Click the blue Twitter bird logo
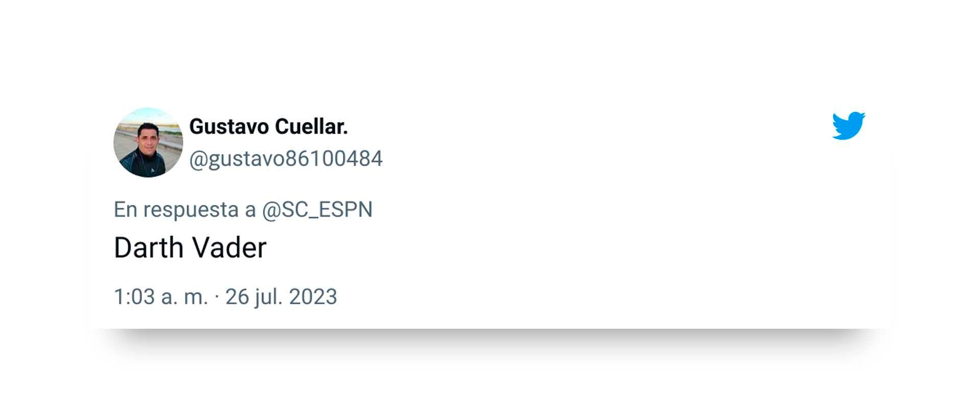Screen dimensions: 980x419 pos(848,126)
